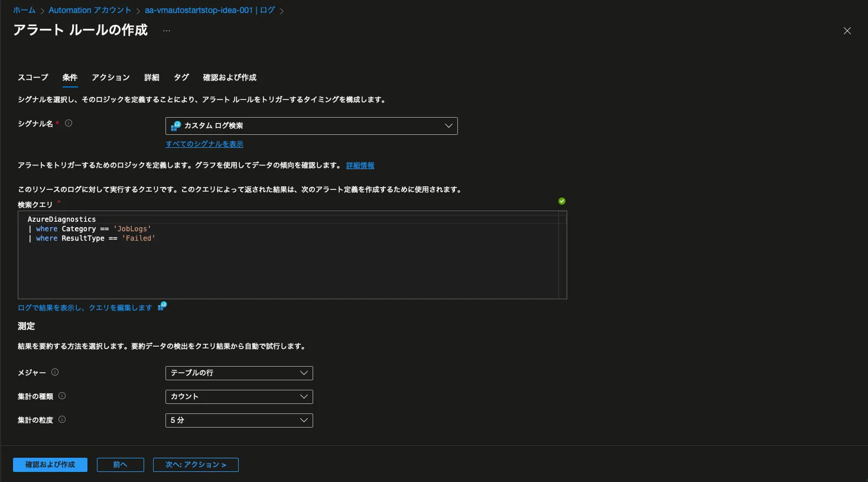Viewport: 868px width, 482px height.
Task: Close the alert rule creation pane
Action: point(847,31)
